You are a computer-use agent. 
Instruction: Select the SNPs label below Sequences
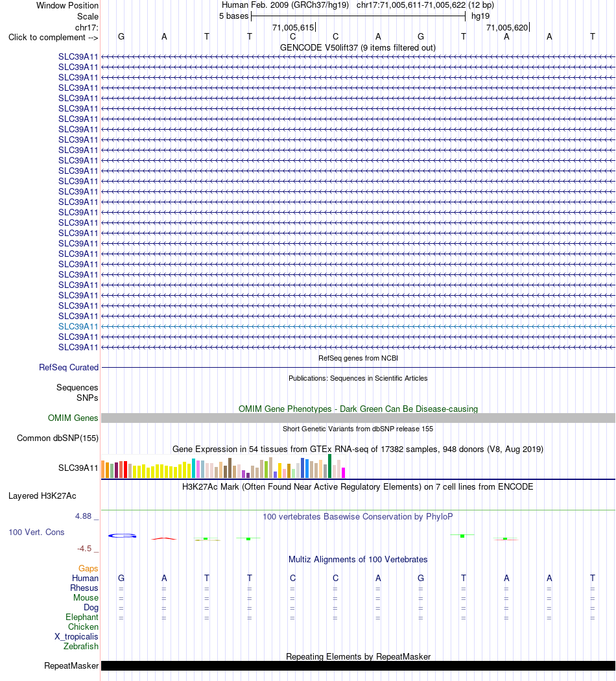point(88,398)
